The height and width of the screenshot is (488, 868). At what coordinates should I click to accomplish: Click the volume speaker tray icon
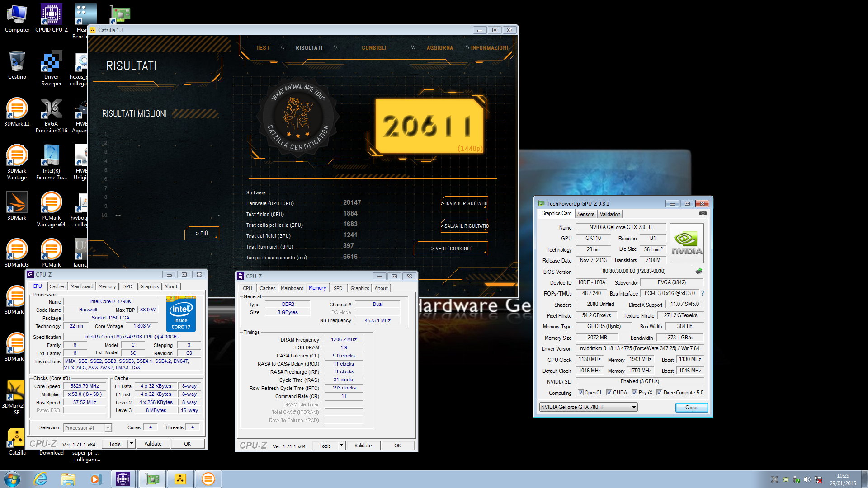click(x=807, y=479)
